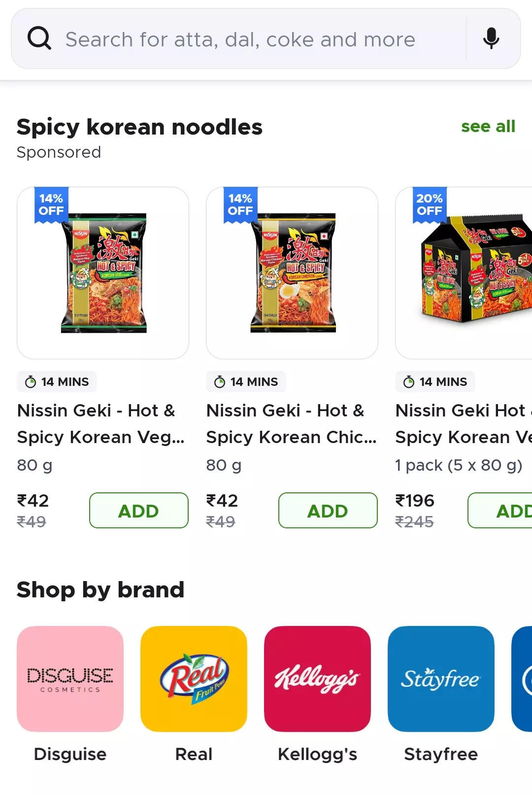Tap the magnifying glass search icon
The height and width of the screenshot is (794, 532).
[39, 38]
